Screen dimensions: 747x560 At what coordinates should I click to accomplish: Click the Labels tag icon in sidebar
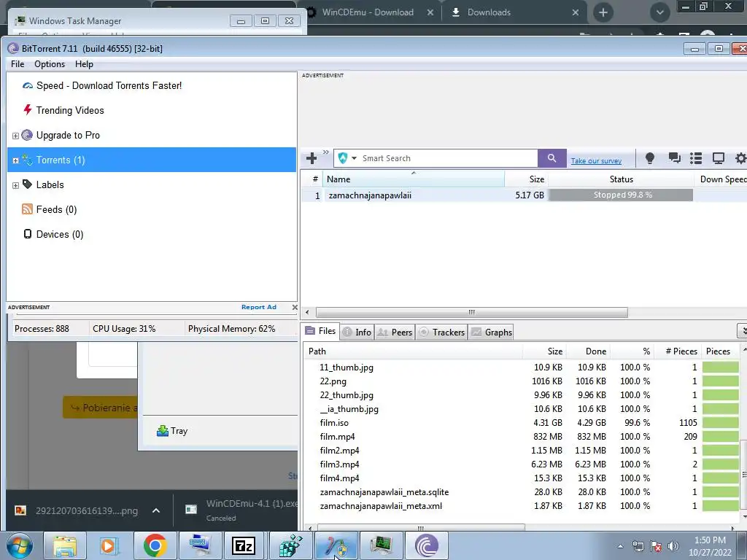click(x=27, y=184)
